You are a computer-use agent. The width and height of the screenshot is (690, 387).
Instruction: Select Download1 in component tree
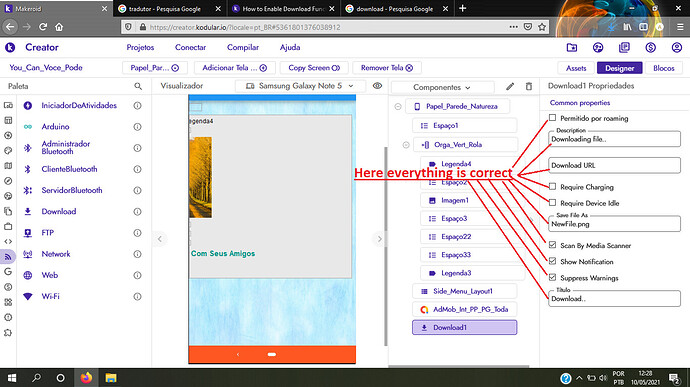coord(465,328)
